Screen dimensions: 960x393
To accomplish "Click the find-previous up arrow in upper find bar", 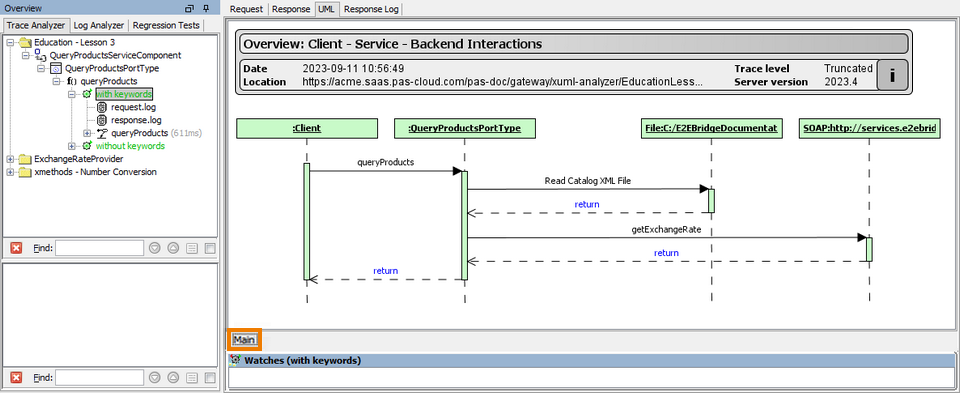I will click(173, 248).
